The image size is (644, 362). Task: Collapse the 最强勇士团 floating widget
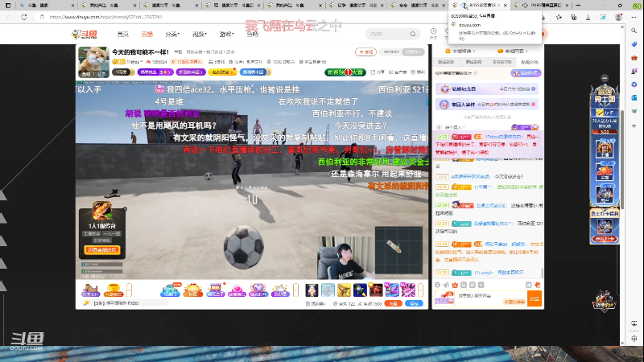605,78
